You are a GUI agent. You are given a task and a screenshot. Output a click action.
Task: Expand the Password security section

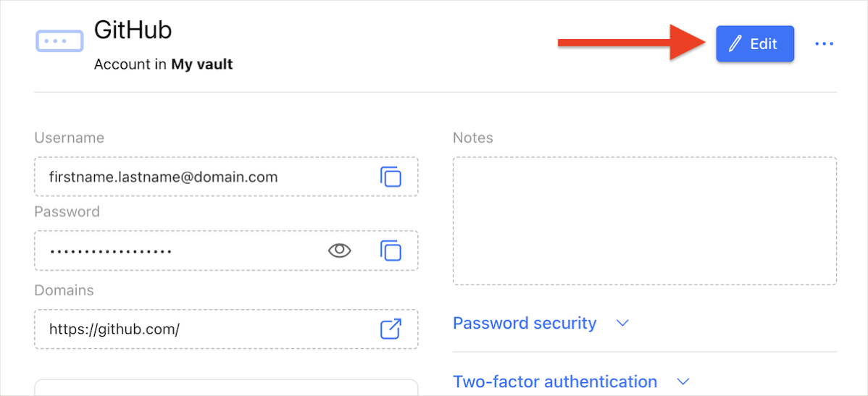tap(525, 323)
